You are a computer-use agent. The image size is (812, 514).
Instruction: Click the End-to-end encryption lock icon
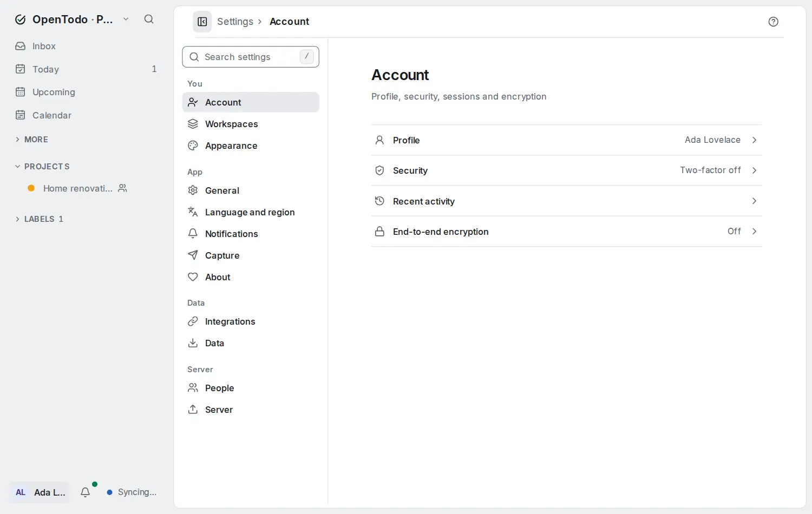379,232
